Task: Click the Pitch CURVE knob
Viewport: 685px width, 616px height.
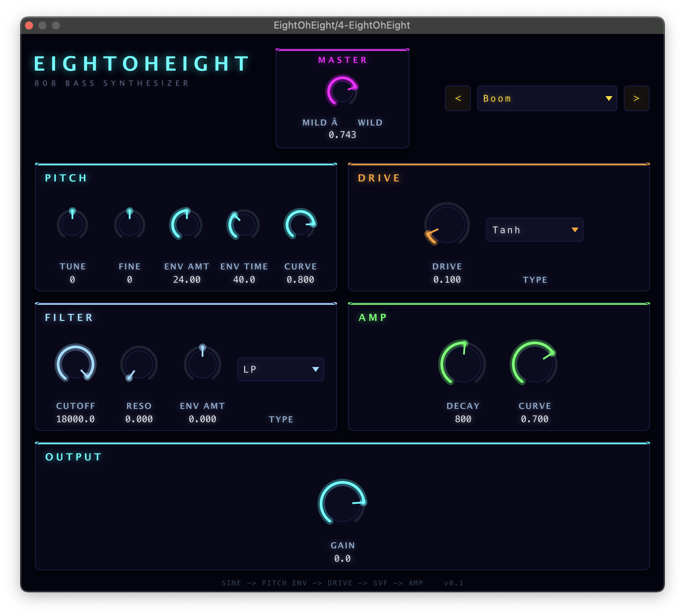Action: pyautogui.click(x=300, y=224)
